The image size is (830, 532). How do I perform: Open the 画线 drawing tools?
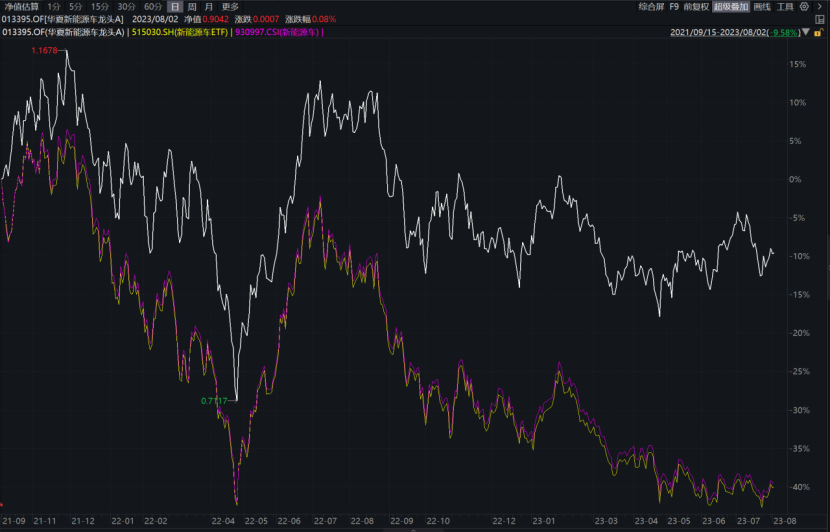(762, 6)
